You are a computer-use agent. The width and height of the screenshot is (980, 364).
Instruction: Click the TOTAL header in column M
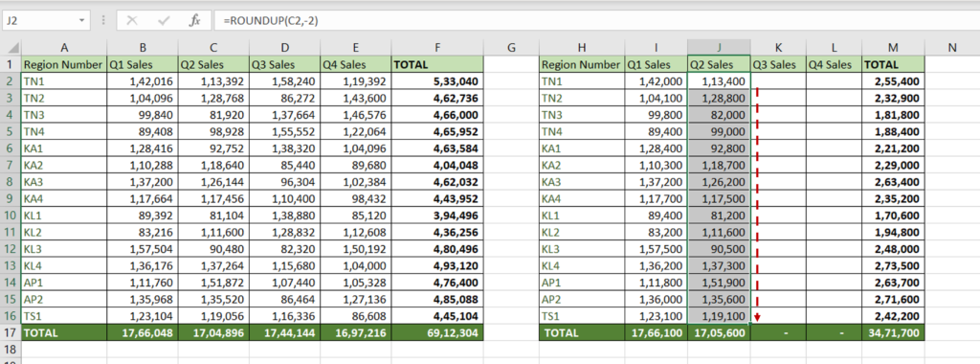tap(893, 64)
